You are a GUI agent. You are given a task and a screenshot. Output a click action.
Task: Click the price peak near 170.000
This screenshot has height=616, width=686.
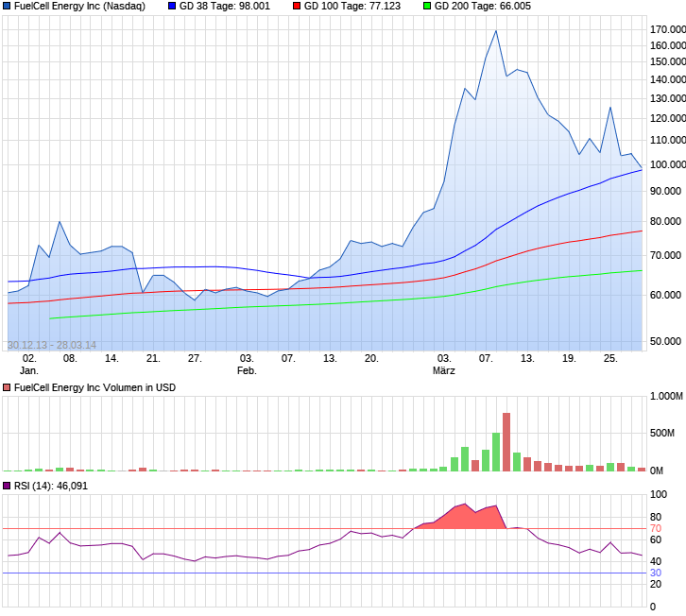tap(496, 30)
